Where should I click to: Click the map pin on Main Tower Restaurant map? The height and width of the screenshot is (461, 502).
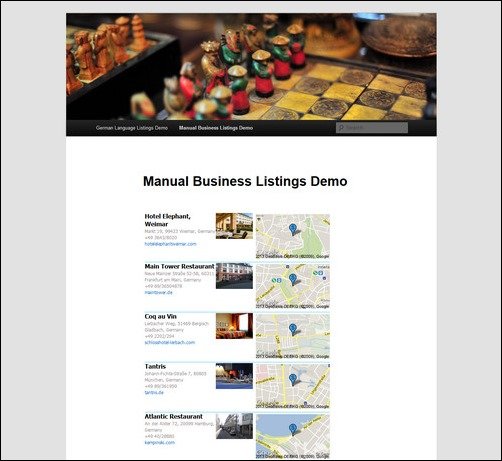(293, 279)
